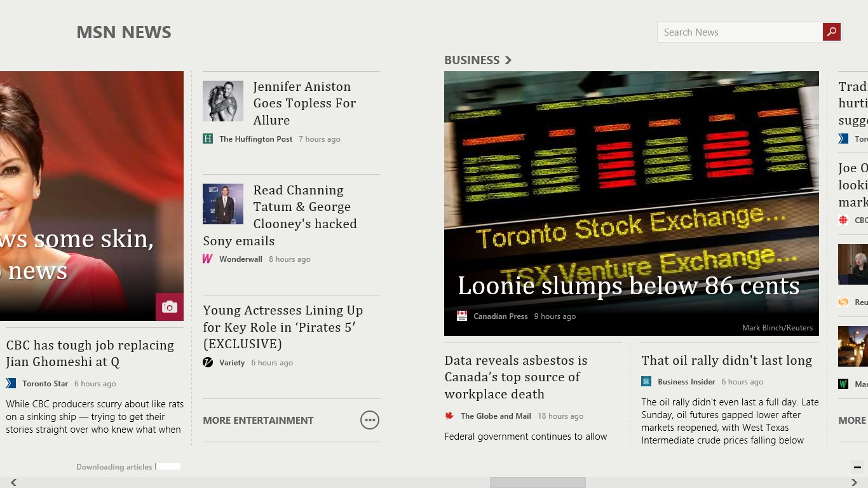Open asbestos workplace death article
Viewport: 868px width, 488px height.
click(x=515, y=377)
